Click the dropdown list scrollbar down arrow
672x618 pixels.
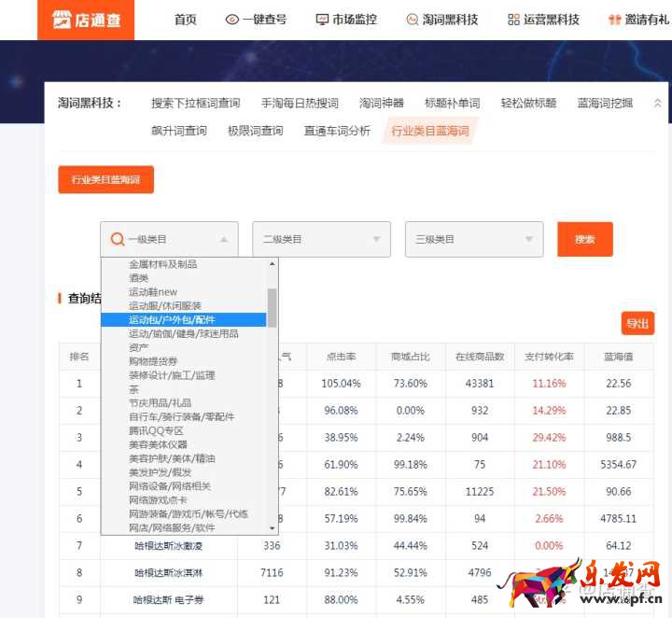pos(273,528)
